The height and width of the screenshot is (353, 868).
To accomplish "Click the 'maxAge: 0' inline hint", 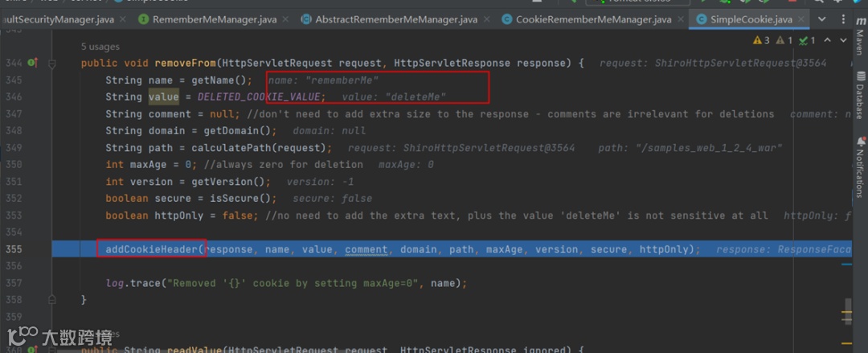I will pos(407,165).
